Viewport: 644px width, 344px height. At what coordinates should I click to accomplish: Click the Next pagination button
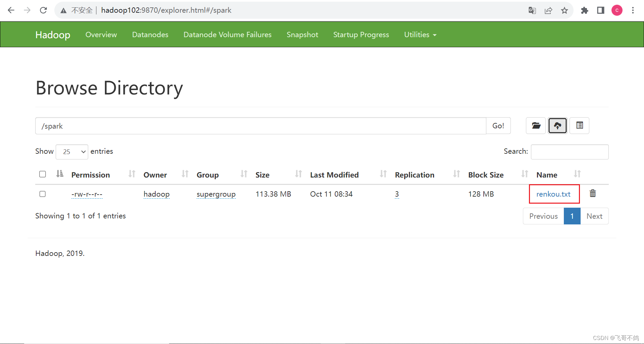click(x=594, y=216)
